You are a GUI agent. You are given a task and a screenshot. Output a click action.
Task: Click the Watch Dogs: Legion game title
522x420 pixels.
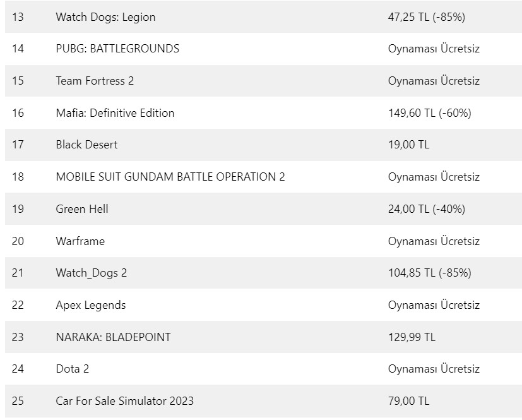[x=105, y=17]
